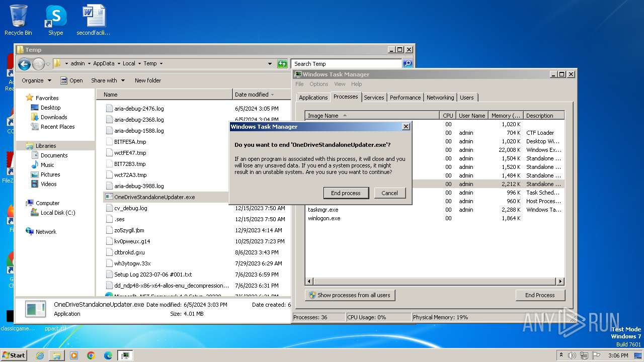The image size is (644, 362).
Task: Select the Setup Log 2023-07-06 #001.txt file
Action: 153,275
